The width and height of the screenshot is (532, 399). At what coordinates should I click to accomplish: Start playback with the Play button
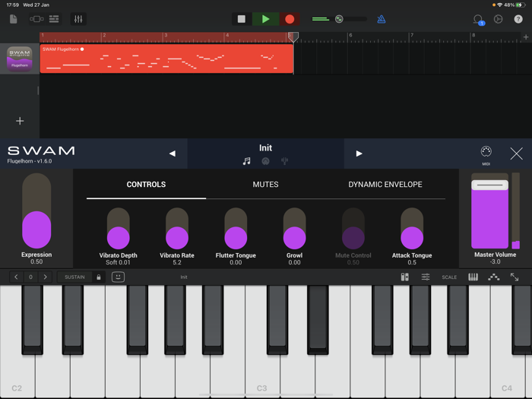(265, 19)
